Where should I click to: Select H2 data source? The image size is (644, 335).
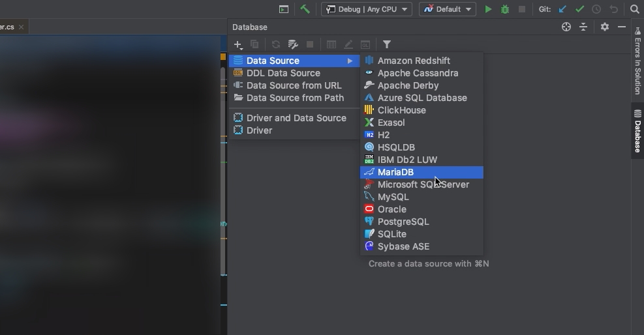(x=422, y=135)
